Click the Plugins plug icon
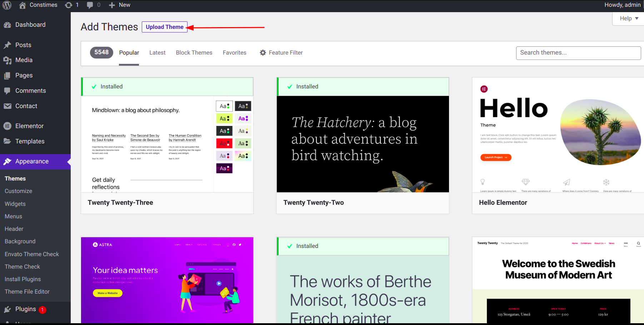Screen dimensions: 644x325 (8, 309)
